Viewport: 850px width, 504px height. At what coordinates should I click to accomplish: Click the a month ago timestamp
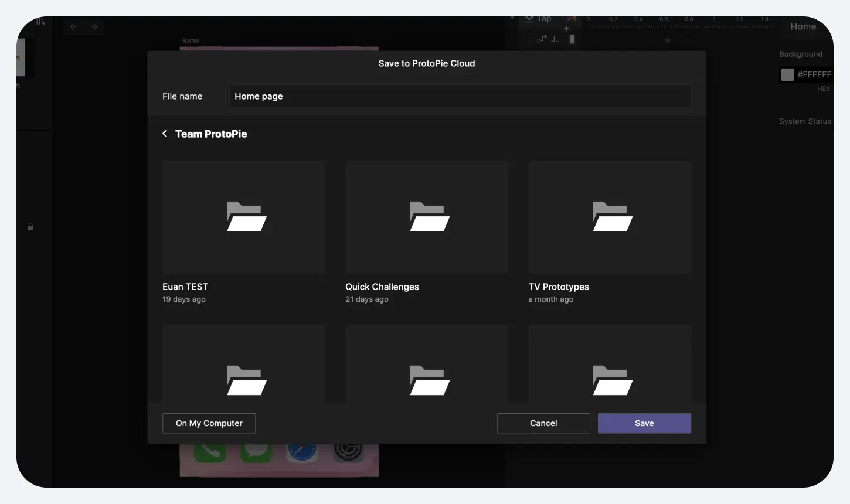point(551,299)
